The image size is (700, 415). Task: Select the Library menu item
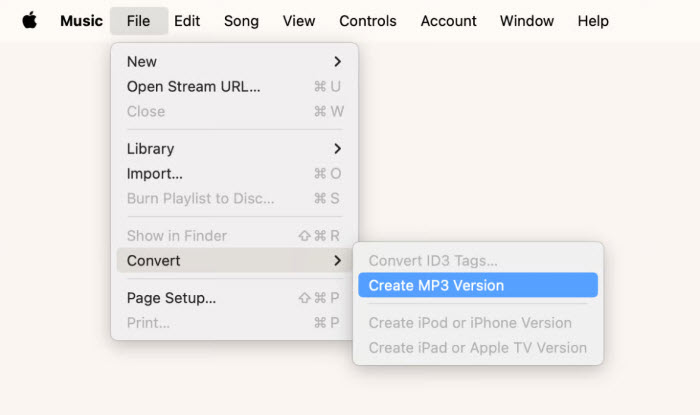tap(234, 149)
